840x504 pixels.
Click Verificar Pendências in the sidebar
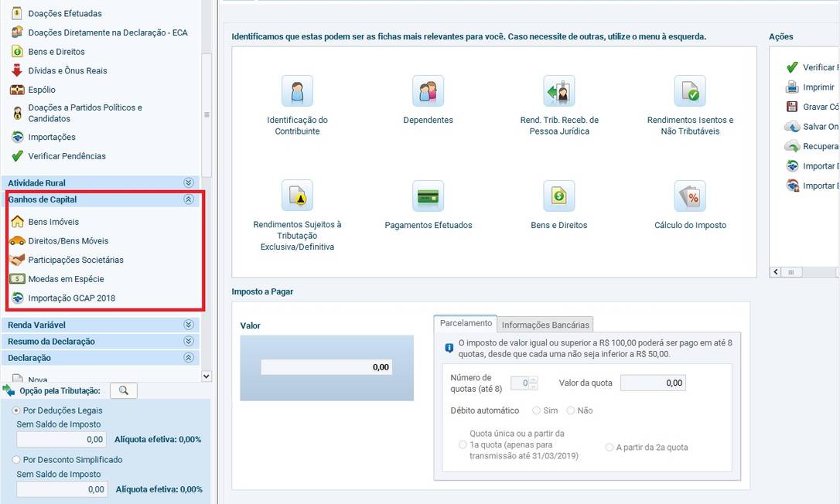tap(67, 156)
